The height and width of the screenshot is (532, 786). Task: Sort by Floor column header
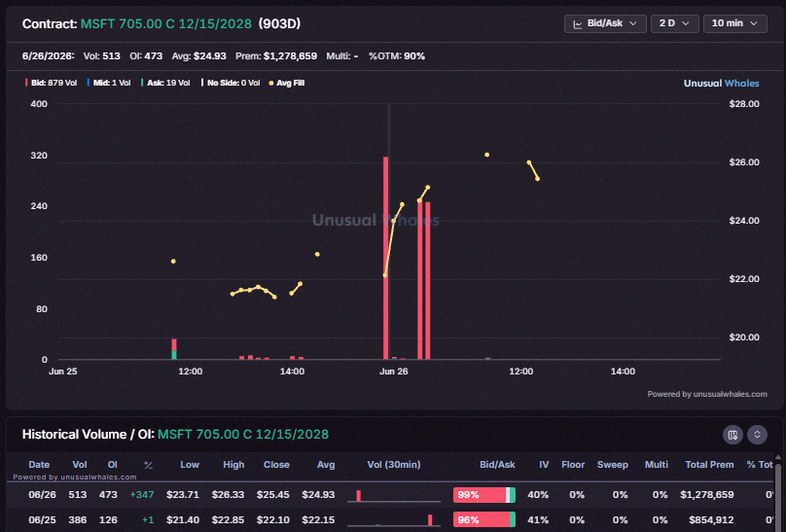pyautogui.click(x=573, y=465)
